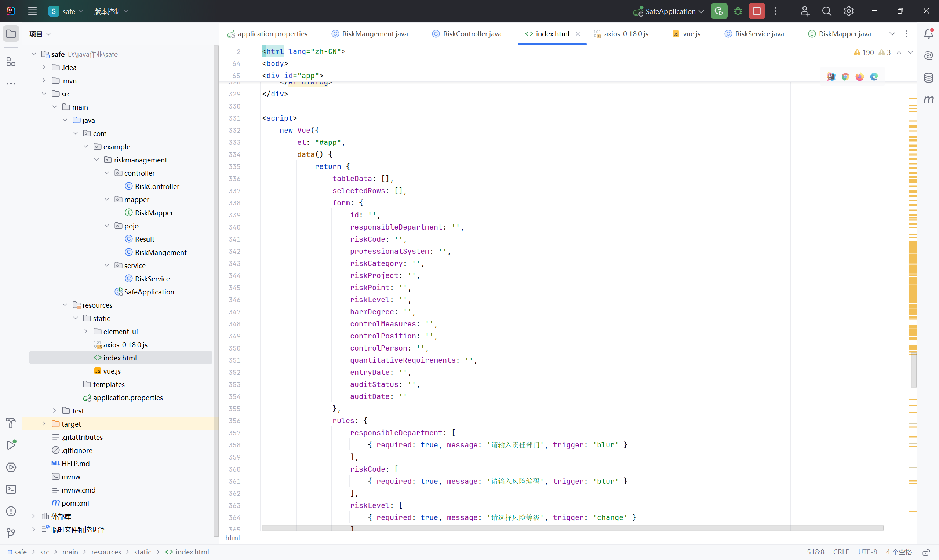939x560 pixels.
Task: Open the Maven tool window icon
Action: (x=928, y=100)
